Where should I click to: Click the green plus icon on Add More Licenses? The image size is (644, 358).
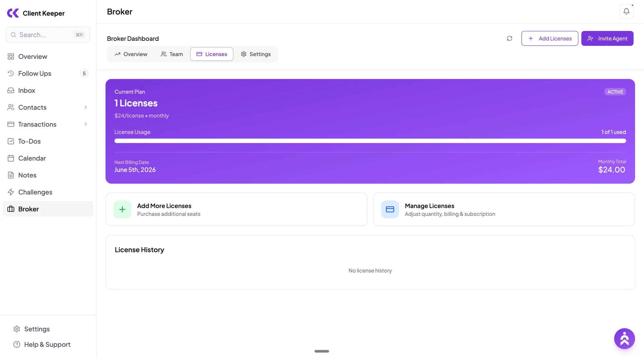[x=122, y=209]
